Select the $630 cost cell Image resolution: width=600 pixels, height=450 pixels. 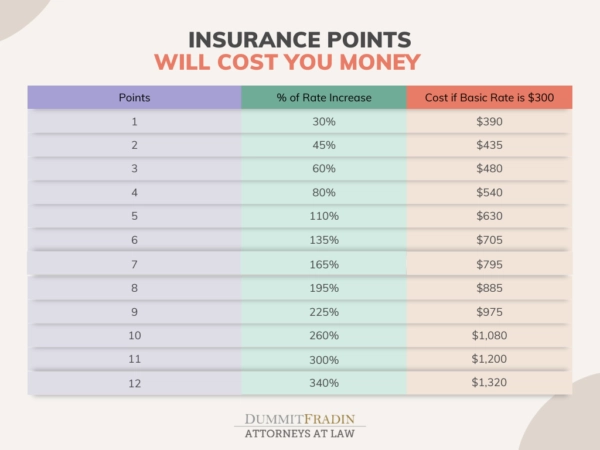point(489,216)
